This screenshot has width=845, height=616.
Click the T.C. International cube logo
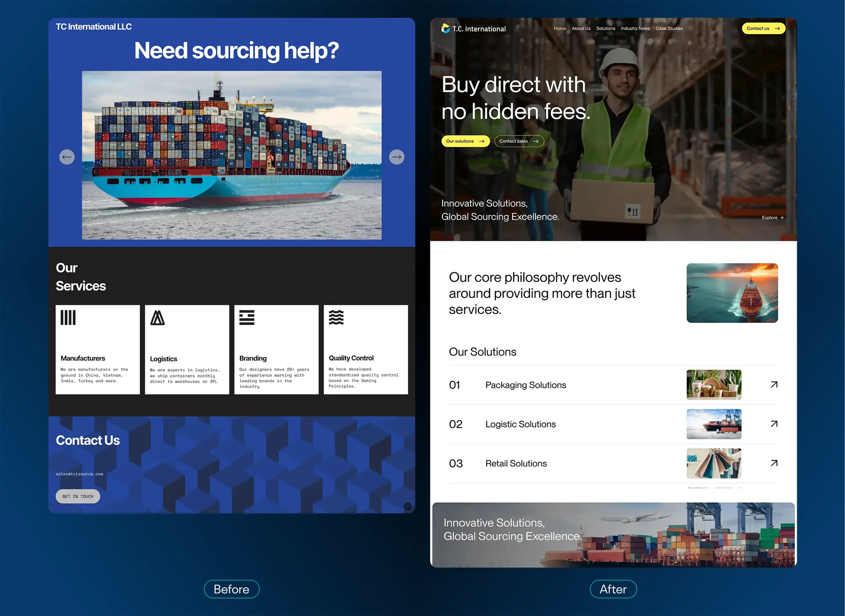[x=445, y=28]
